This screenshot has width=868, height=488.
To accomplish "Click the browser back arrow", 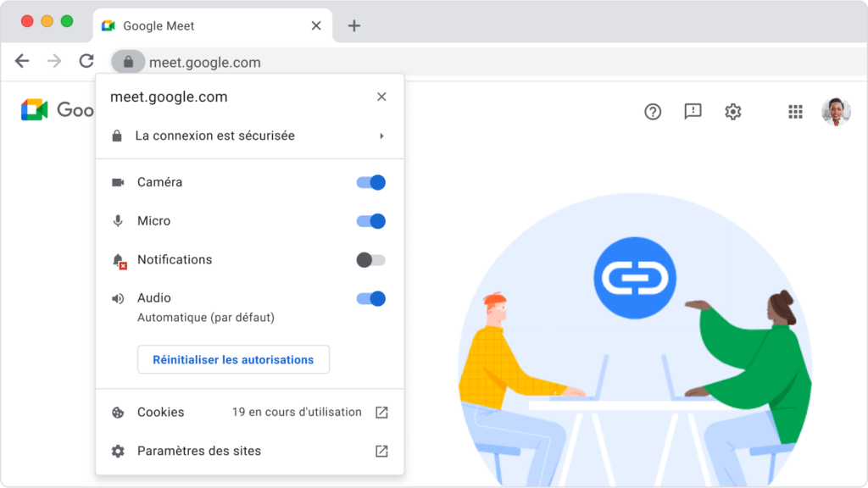I will [x=22, y=61].
